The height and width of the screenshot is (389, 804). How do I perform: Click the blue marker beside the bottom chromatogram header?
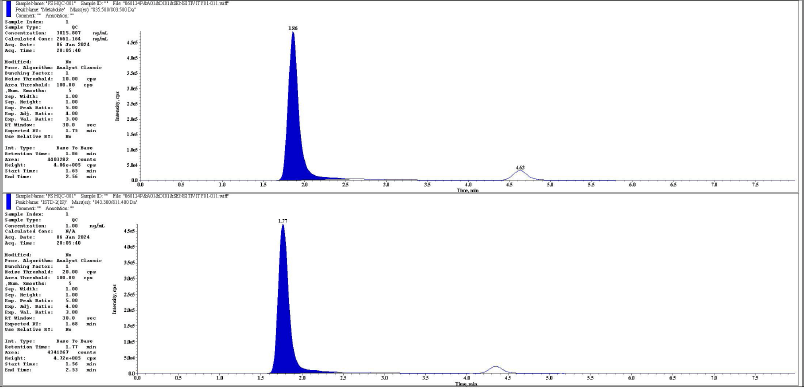click(8, 202)
